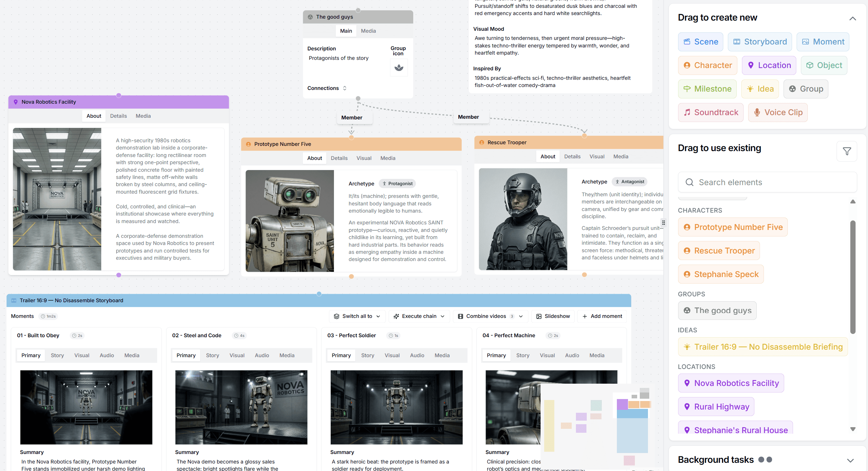This screenshot has height=471, width=868.
Task: Click the location pin icon on Nova Robotics Facility header
Action: [x=15, y=102]
